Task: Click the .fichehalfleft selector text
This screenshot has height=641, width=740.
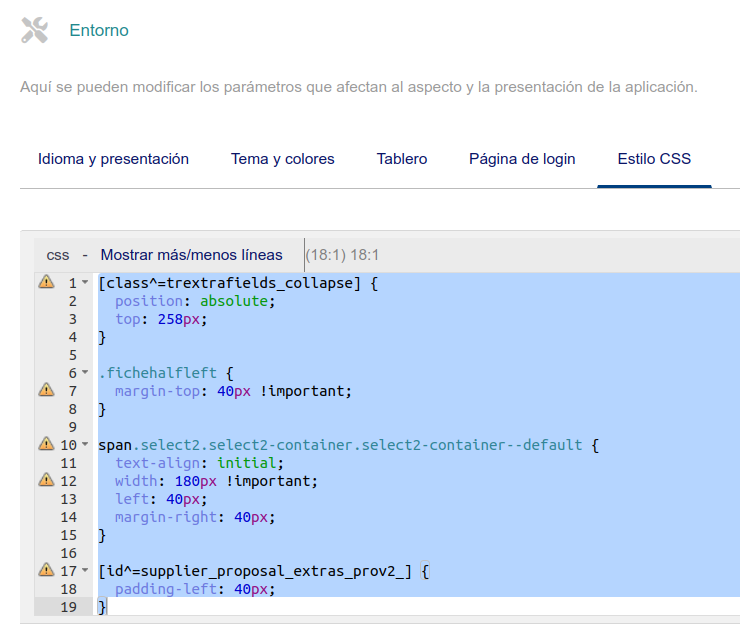Action: click(x=158, y=373)
